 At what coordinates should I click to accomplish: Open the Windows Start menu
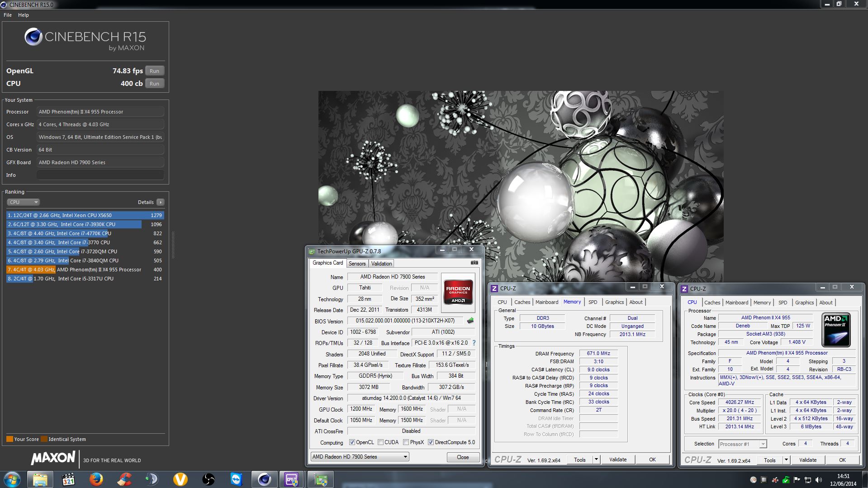pyautogui.click(x=12, y=479)
